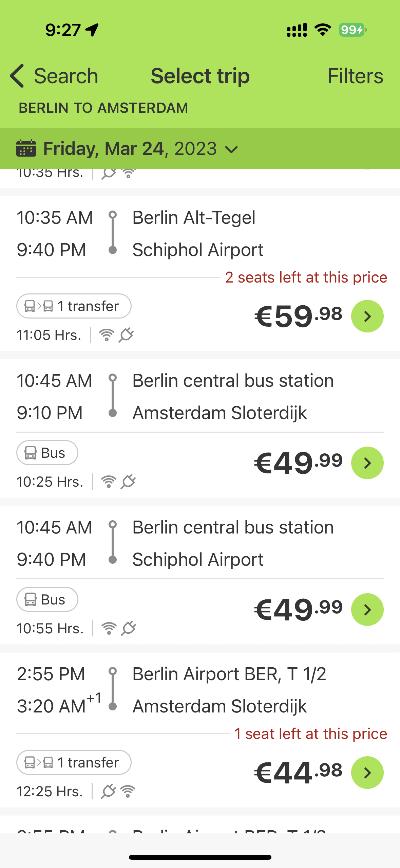The width and height of the screenshot is (400, 868).
Task: Select the €59.98 trip arrow button
Action: click(x=367, y=316)
